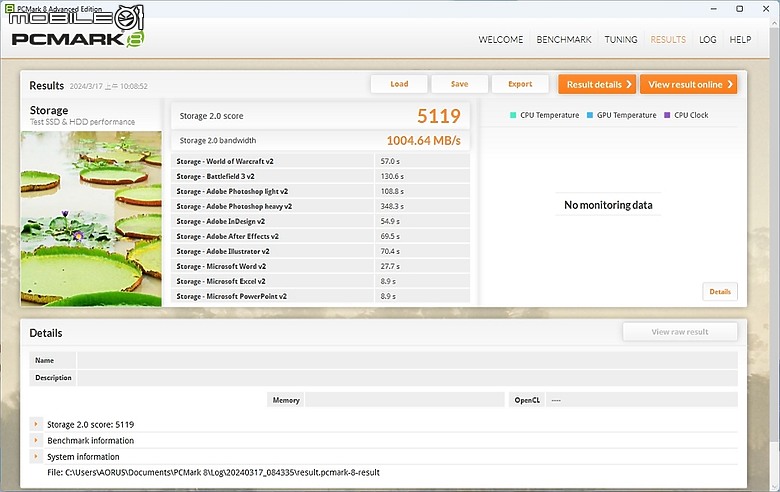Select the Adobe Photoshop heavy v2 row
Screen dimensions: 780x492
pos(321,206)
